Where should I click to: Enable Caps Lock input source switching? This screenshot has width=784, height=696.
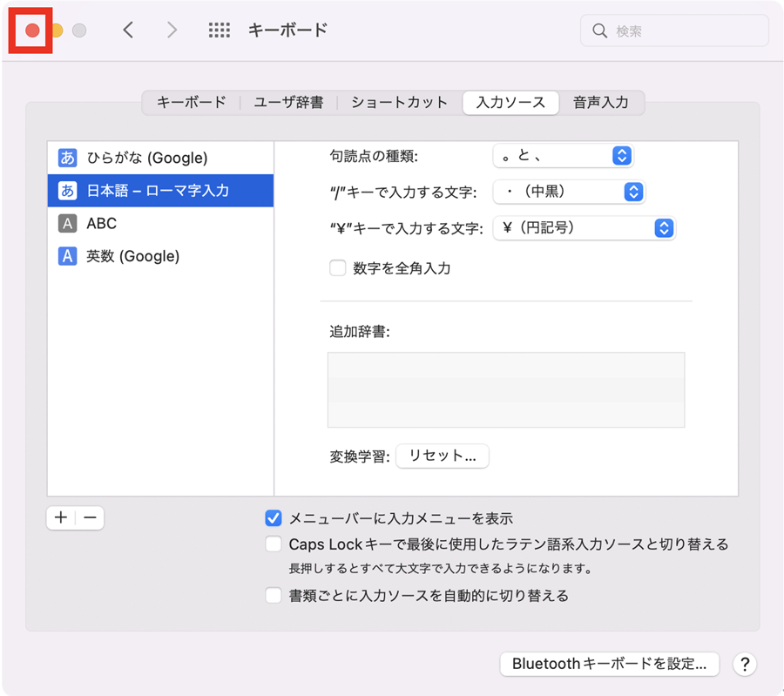[x=274, y=544]
